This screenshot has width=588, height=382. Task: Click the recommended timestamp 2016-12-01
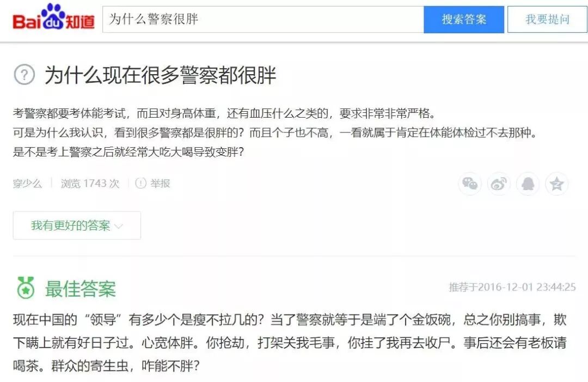click(x=512, y=287)
